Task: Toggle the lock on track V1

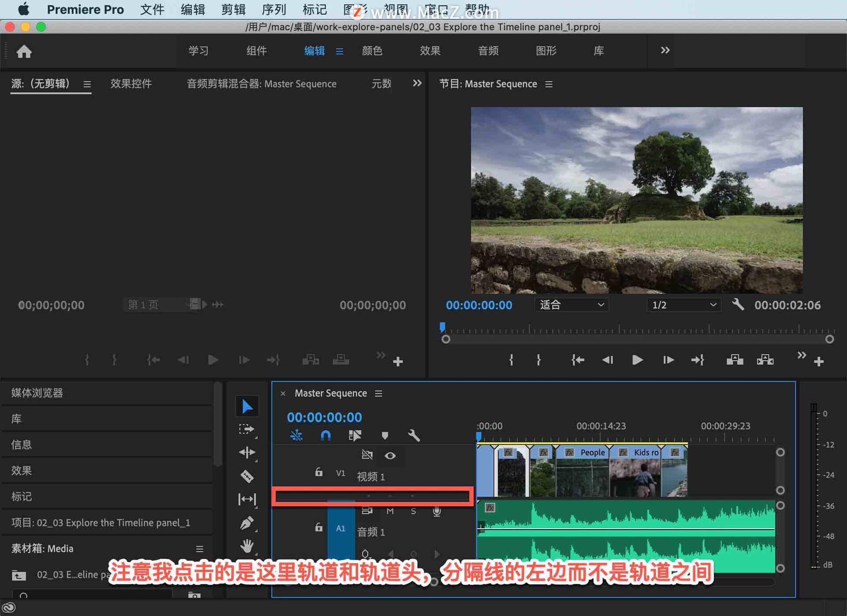Action: (319, 472)
